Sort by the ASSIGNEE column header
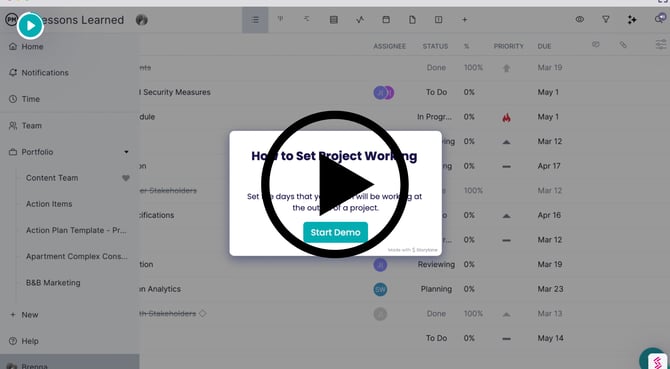Viewport: 670px width, 369px height. pos(389,46)
